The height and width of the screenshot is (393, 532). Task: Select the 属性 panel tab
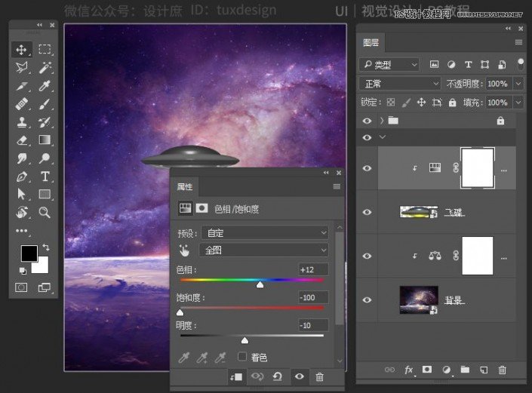click(185, 186)
